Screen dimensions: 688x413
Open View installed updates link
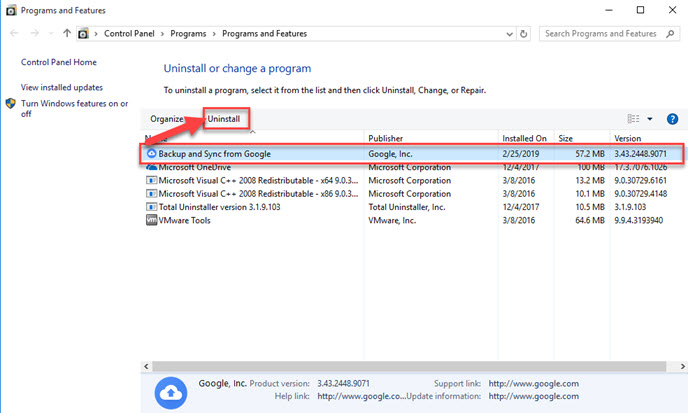61,88
